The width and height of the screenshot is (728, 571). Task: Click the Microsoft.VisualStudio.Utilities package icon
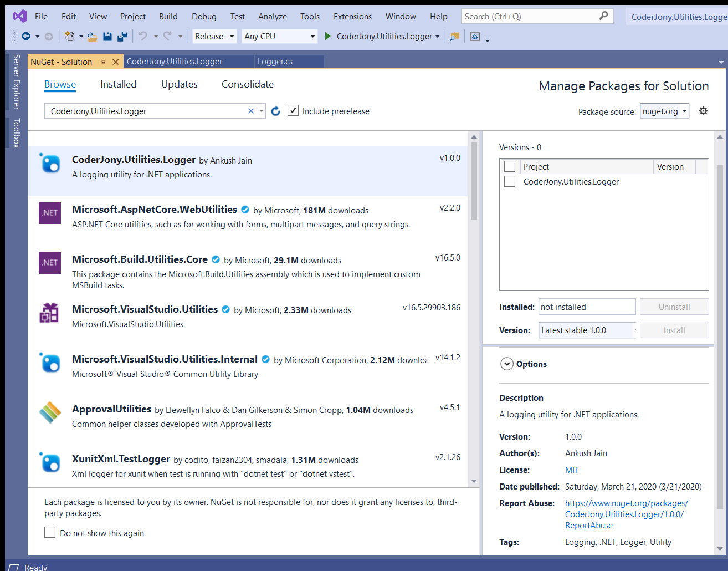point(50,313)
